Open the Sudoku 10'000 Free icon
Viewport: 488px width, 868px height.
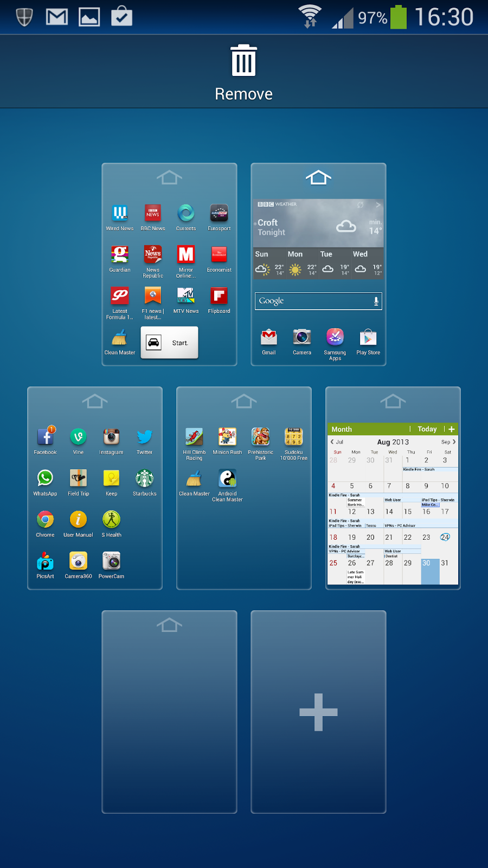293,437
